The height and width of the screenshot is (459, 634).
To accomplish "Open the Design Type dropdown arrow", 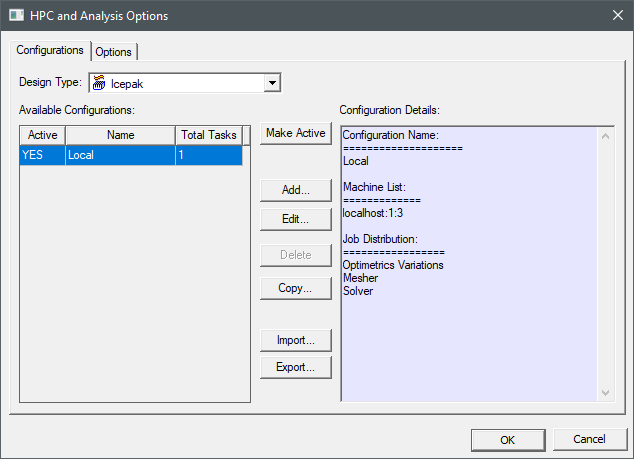I will coord(271,83).
